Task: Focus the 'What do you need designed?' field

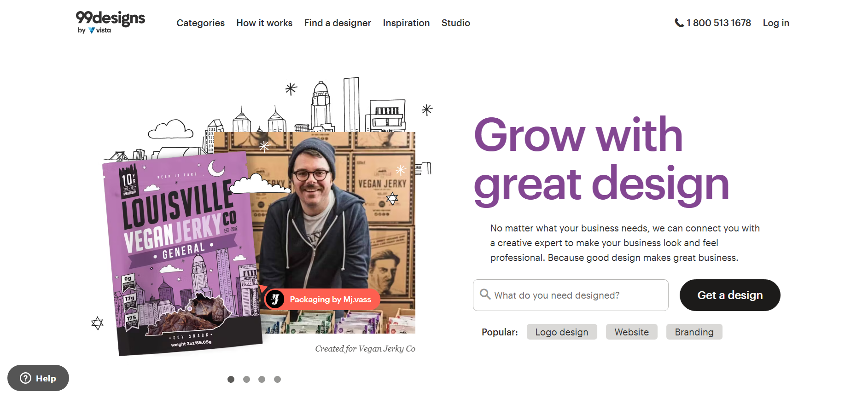Action: [571, 295]
